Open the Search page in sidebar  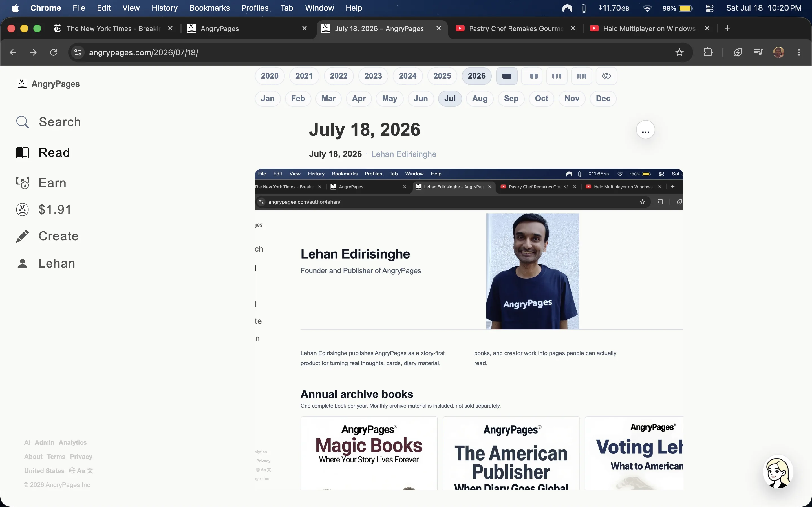point(48,122)
